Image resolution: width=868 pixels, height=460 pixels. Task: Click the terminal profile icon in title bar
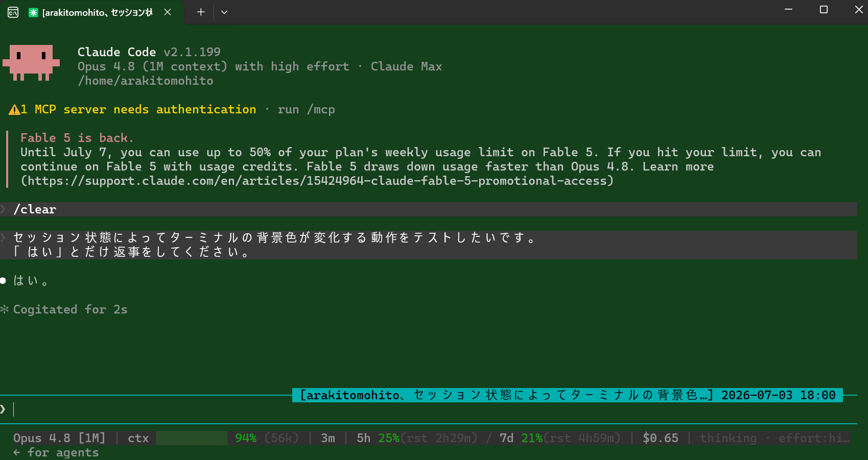click(13, 12)
